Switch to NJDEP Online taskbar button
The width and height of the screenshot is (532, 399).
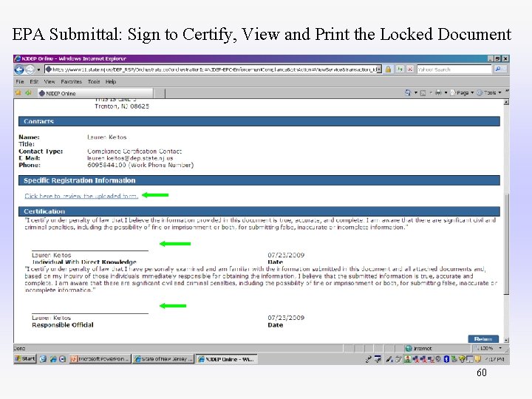[x=226, y=359]
